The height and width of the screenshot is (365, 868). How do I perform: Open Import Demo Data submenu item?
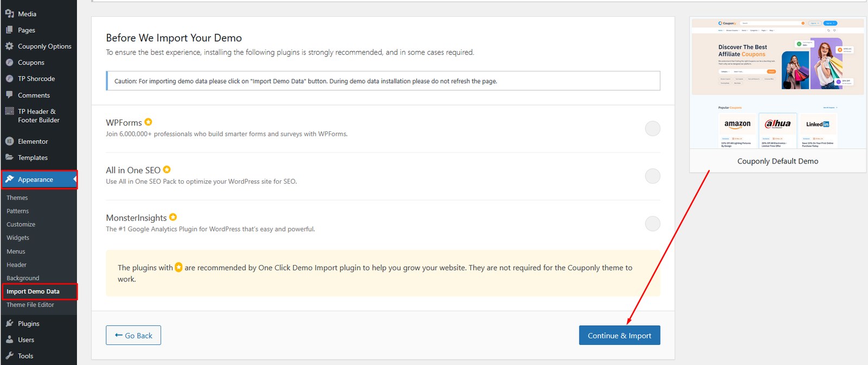(33, 292)
